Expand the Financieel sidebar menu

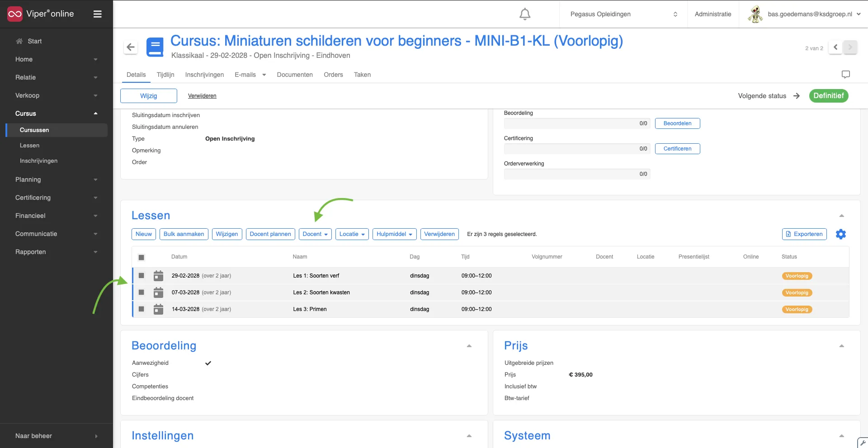(57, 216)
